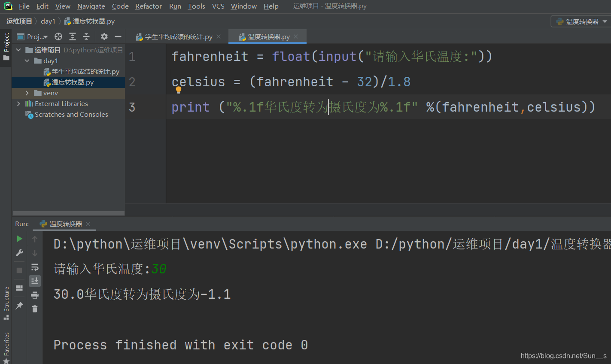The width and height of the screenshot is (611, 364).
Task: Click the print console output icon
Action: 35,295
